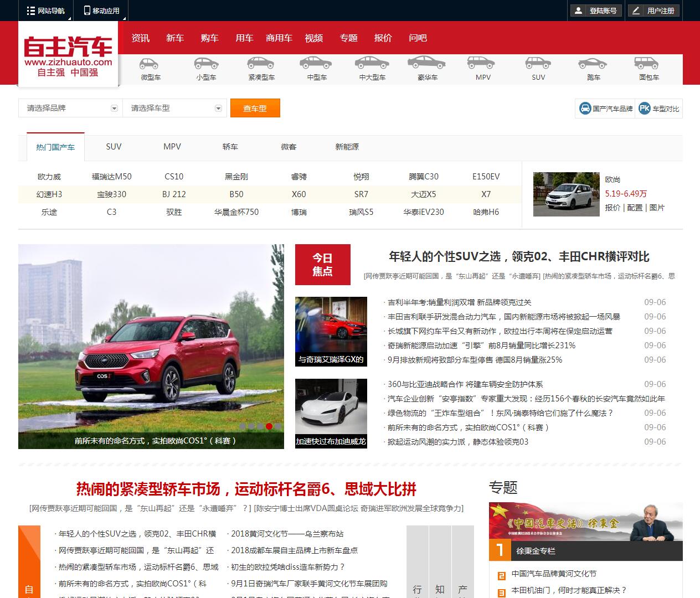700x598 pixels.
Task: Open the 问吧 navigation menu item
Action: pyautogui.click(x=418, y=38)
